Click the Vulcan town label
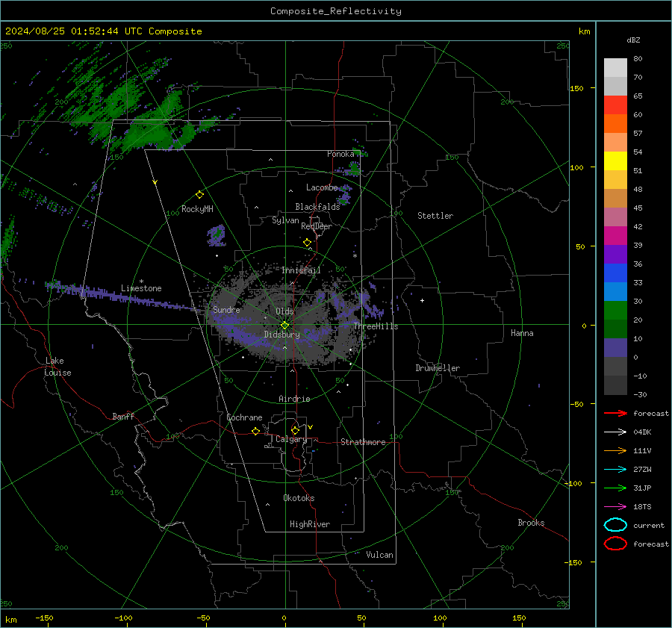Screen dimensions: 672x628 tap(380, 555)
